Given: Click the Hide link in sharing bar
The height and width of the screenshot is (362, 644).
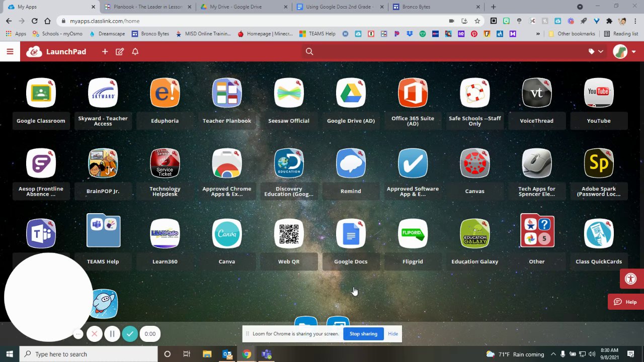Looking at the screenshot, I should pos(393,334).
